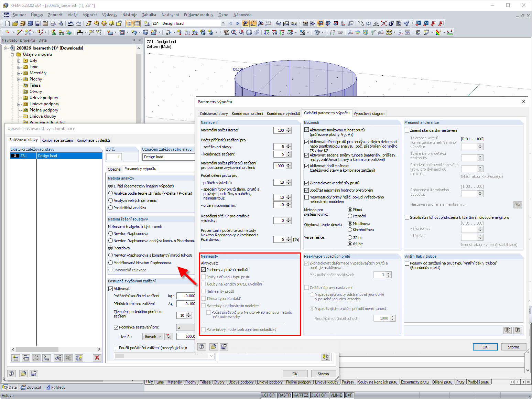Click the new load case icon below the list
This screenshot has height=399, width=532.
[15, 358]
